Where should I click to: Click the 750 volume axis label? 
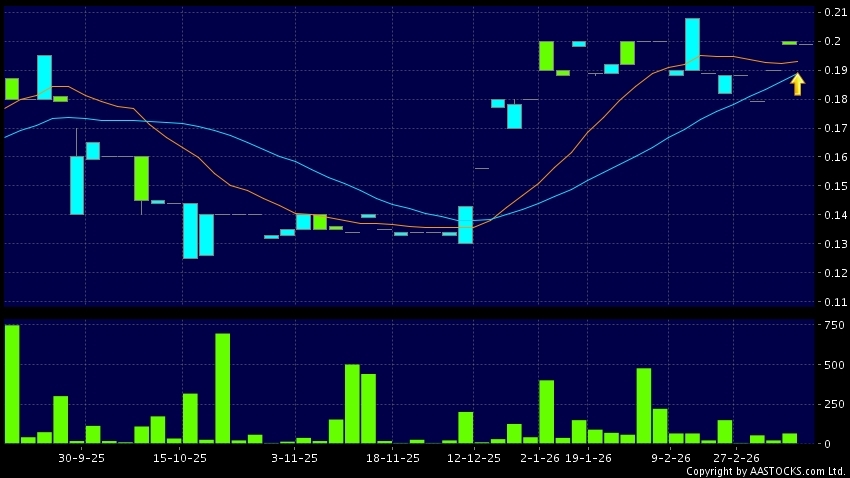click(x=832, y=325)
